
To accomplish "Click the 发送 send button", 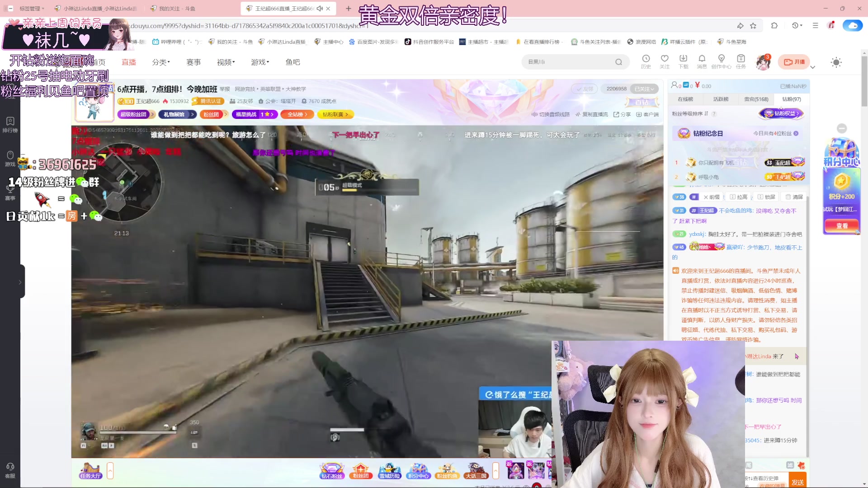I will [x=797, y=482].
